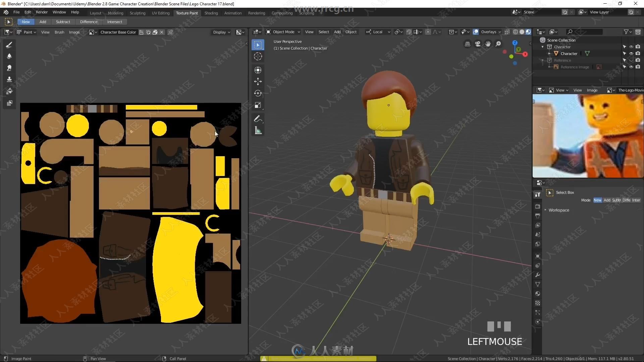Click the Intersect selection mode button
Viewport: 644px width, 362px height.
[115, 22]
